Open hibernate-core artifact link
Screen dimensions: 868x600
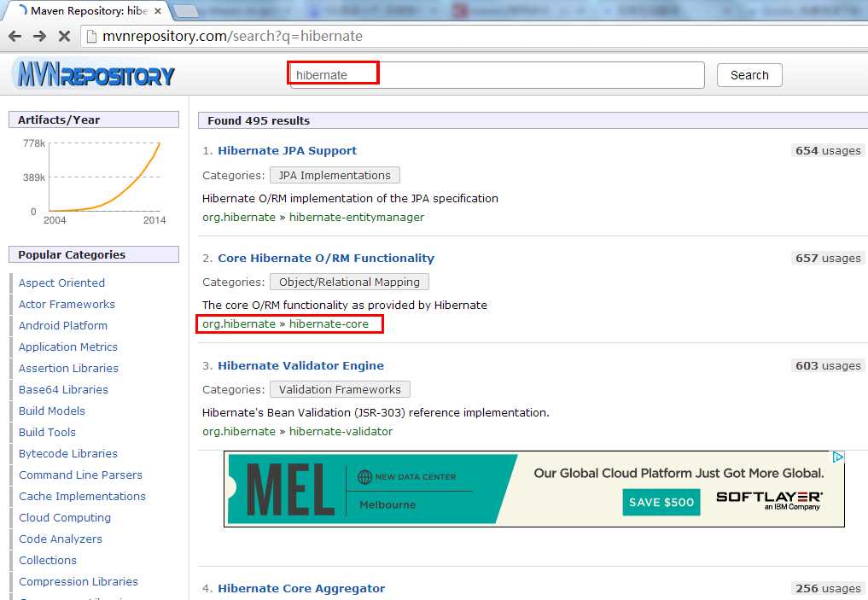(x=329, y=324)
